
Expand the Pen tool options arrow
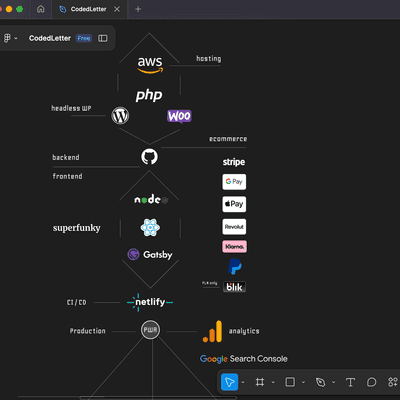point(333,382)
